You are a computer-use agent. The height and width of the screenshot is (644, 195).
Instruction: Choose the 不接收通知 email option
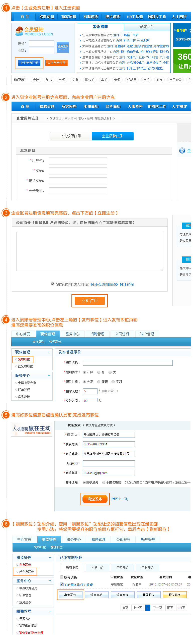[x=104, y=482]
